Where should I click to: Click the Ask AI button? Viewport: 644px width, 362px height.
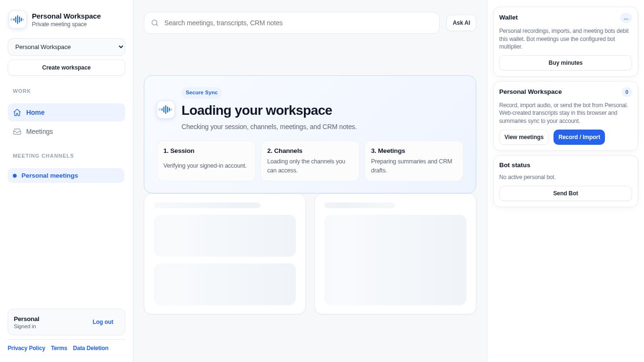[x=461, y=23]
